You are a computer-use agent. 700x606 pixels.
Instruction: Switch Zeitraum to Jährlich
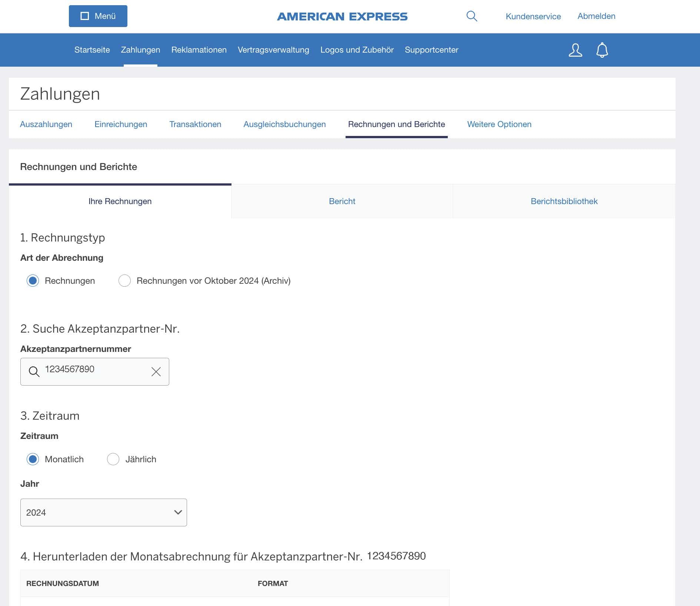(113, 459)
